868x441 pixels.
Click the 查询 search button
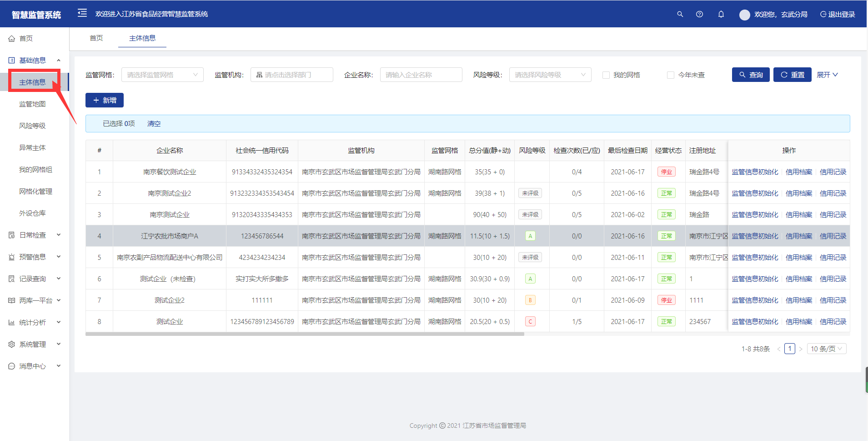tap(750, 75)
